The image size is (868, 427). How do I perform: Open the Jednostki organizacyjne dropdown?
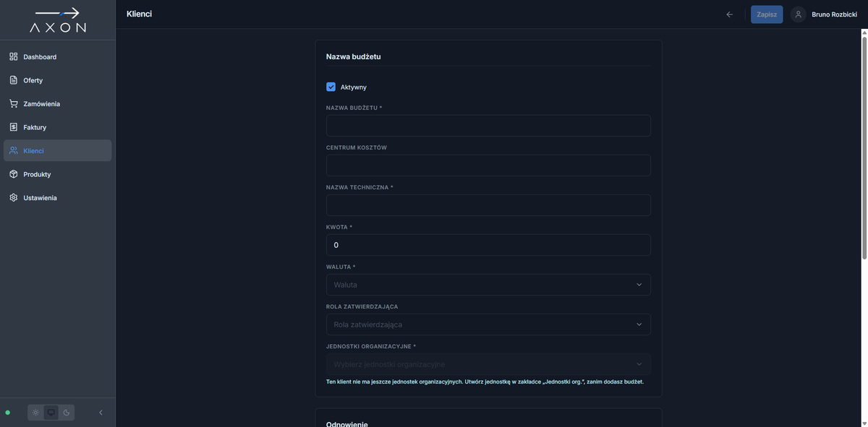coord(488,364)
